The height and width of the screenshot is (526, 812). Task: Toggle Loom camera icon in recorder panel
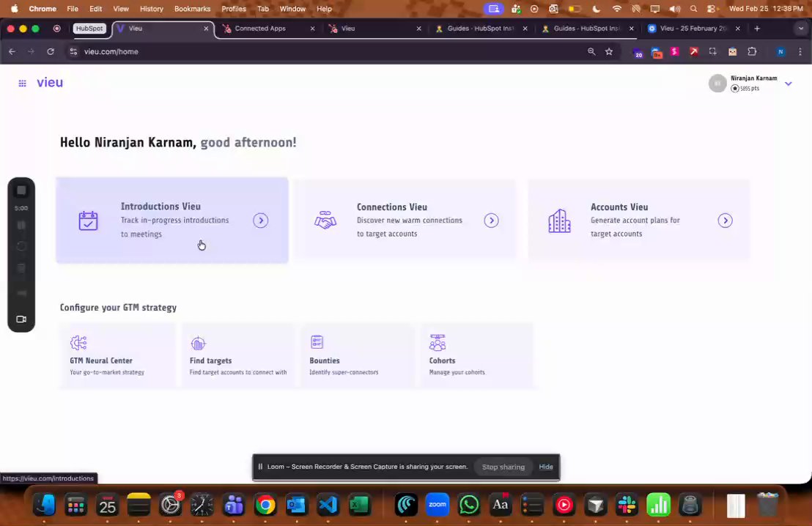[x=21, y=319]
